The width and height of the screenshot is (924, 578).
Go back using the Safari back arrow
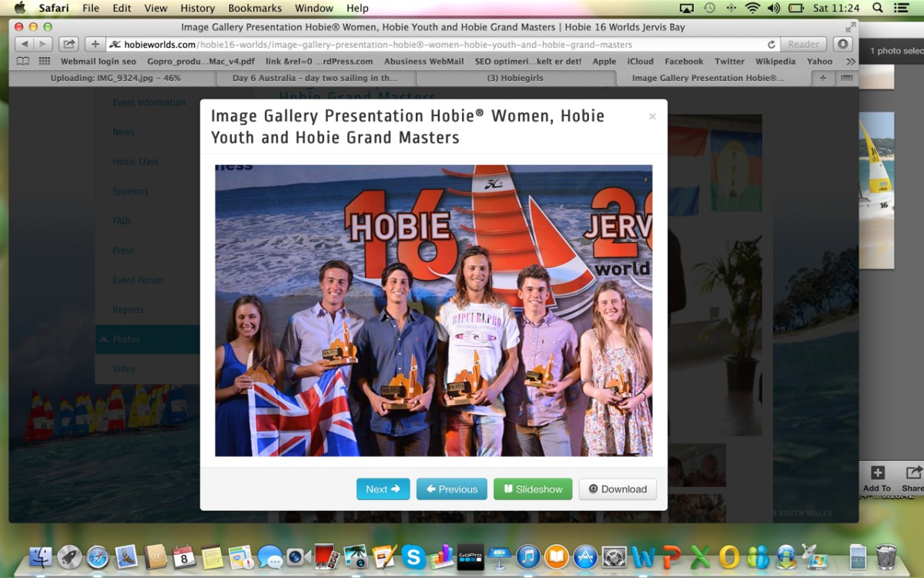[x=24, y=45]
